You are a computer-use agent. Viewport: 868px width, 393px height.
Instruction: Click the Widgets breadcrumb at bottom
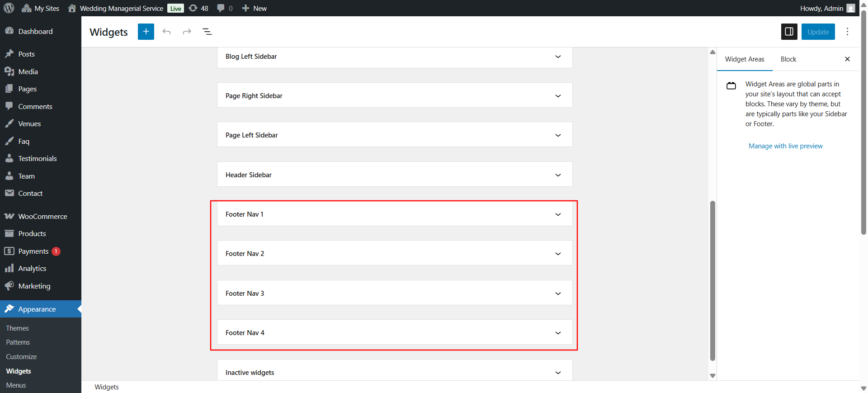pyautogui.click(x=107, y=387)
